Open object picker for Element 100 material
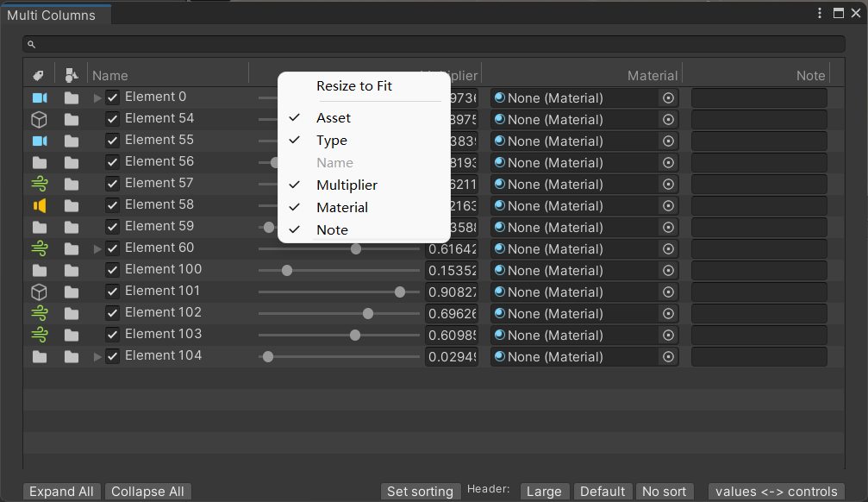 668,271
